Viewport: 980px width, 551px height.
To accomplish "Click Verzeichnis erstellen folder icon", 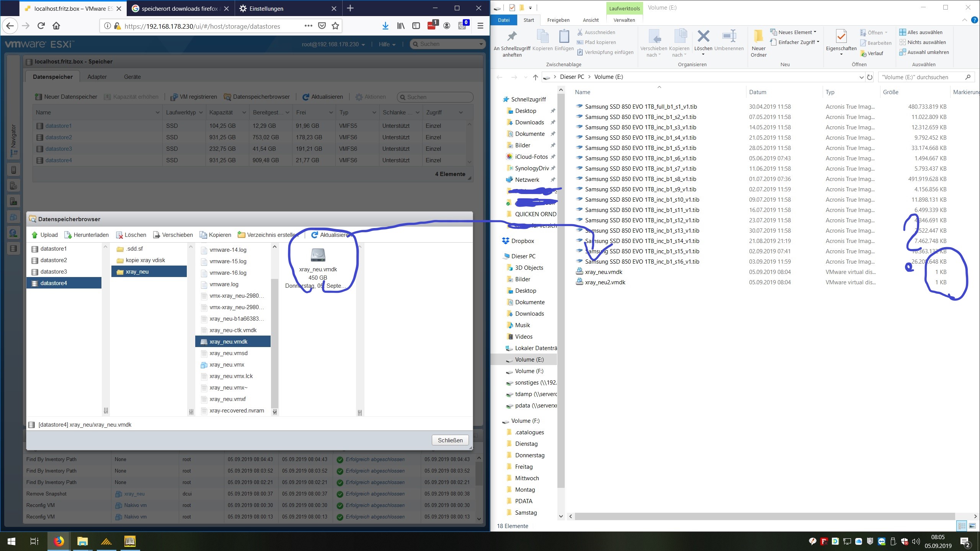I will (241, 235).
